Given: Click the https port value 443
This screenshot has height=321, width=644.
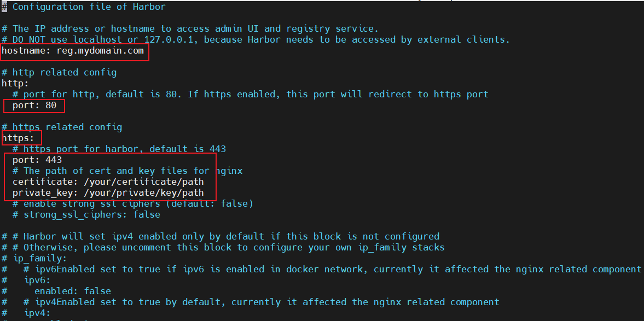Looking at the screenshot, I should pos(54,160).
